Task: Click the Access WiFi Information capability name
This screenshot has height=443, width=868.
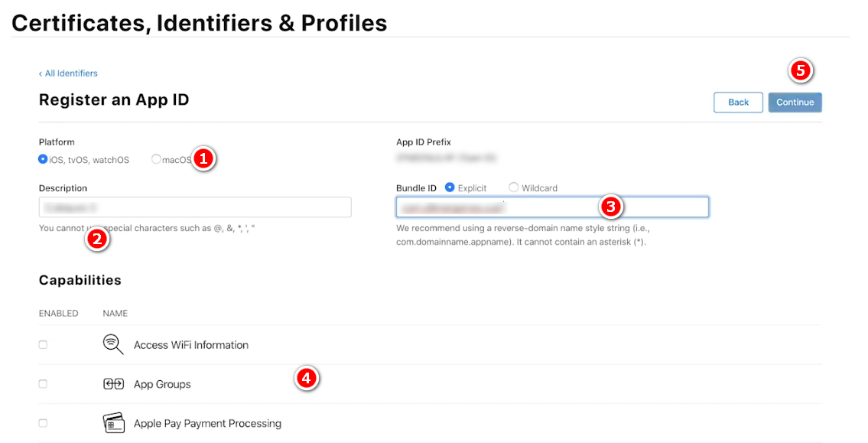Action: 190,345
